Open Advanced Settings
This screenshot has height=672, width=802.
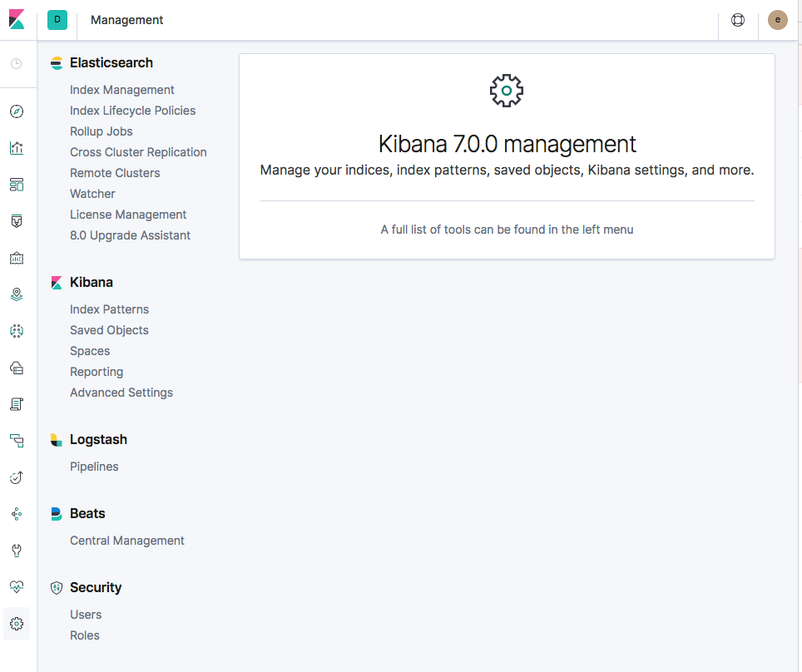pos(121,393)
